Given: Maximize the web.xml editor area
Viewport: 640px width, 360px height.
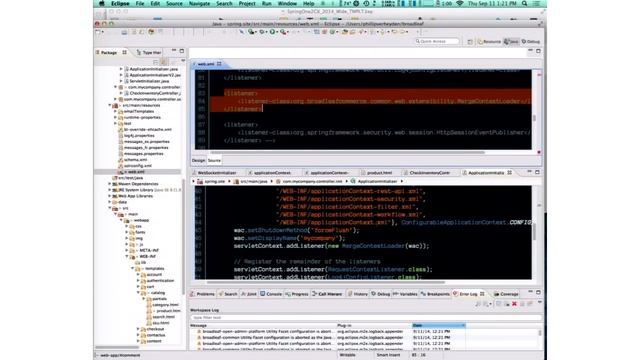Looking at the screenshot, I should pos(538,51).
